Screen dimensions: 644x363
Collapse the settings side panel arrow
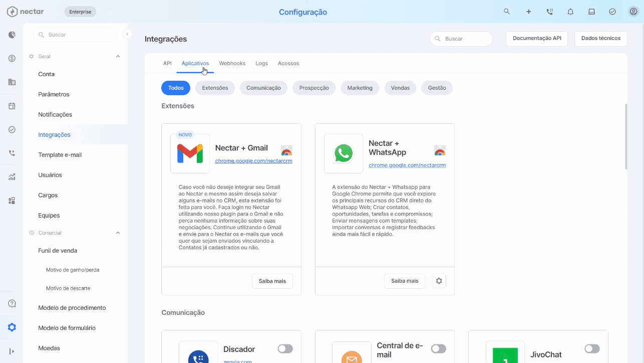coord(128,34)
